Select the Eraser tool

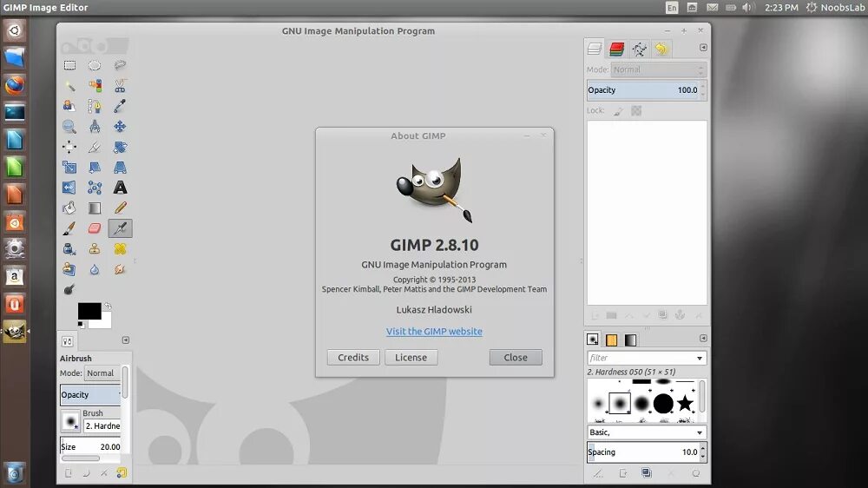[95, 228]
